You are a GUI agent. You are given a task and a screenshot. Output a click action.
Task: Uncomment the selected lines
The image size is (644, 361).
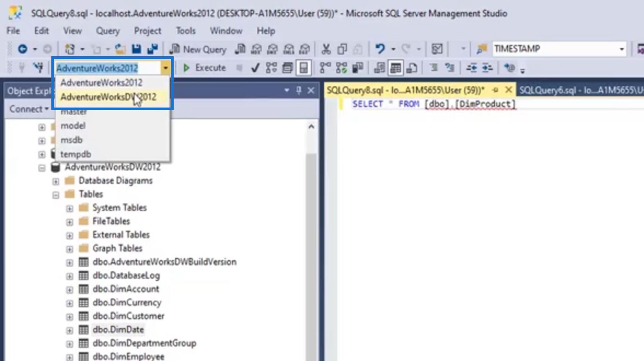click(449, 68)
